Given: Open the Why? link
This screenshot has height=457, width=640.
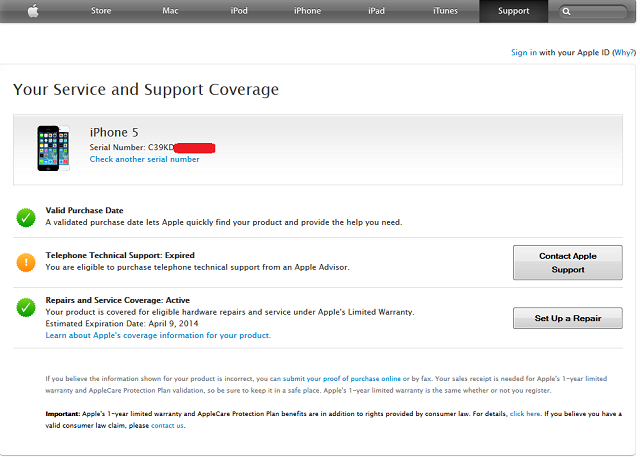Looking at the screenshot, I should [x=624, y=53].
